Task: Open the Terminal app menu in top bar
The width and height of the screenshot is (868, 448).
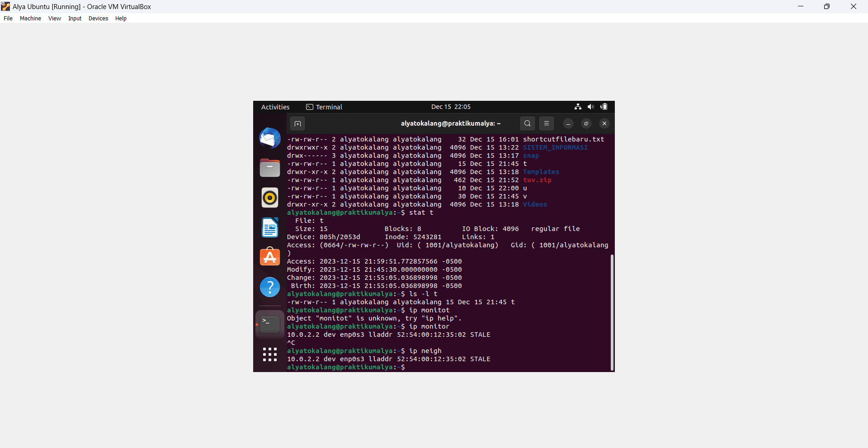Action: click(324, 107)
